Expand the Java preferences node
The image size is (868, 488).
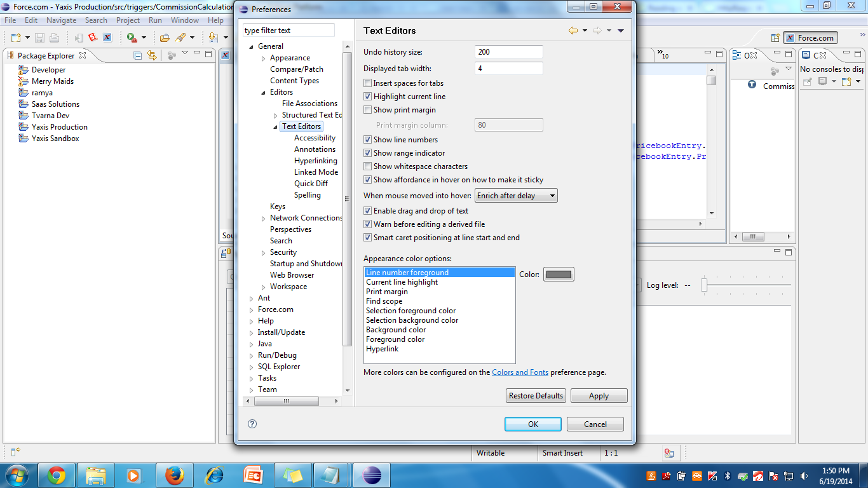(250, 344)
